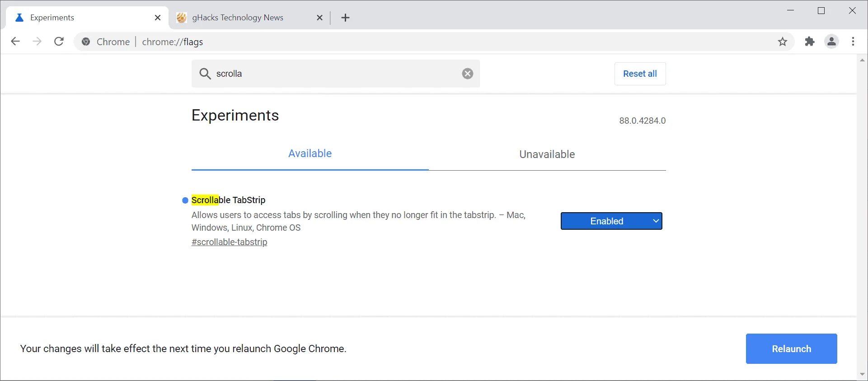Click the back navigation arrow
This screenshot has width=868, height=381.
click(15, 42)
